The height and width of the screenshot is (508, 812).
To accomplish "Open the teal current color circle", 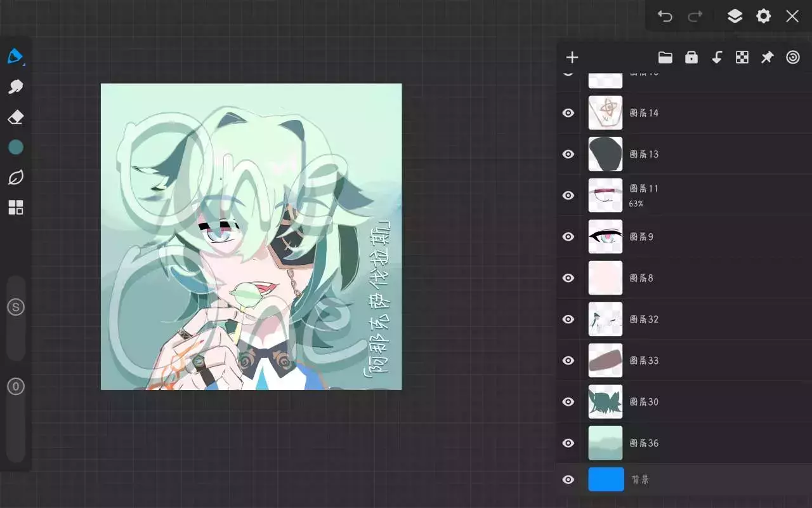I will pyautogui.click(x=16, y=147).
